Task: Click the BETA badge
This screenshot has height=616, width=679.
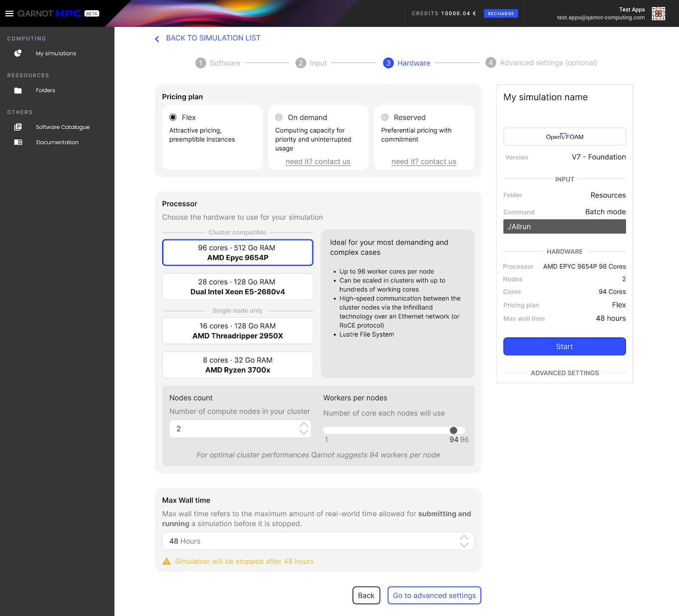Action: [x=92, y=14]
